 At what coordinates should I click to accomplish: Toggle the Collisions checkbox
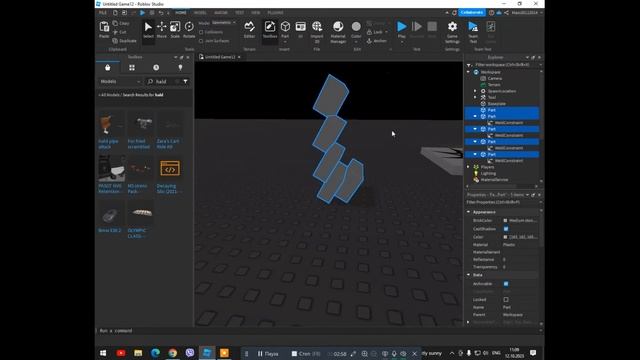click(201, 32)
